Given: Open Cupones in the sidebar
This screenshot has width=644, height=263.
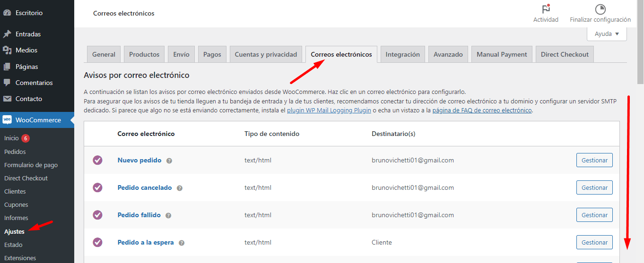Looking at the screenshot, I should 16,204.
